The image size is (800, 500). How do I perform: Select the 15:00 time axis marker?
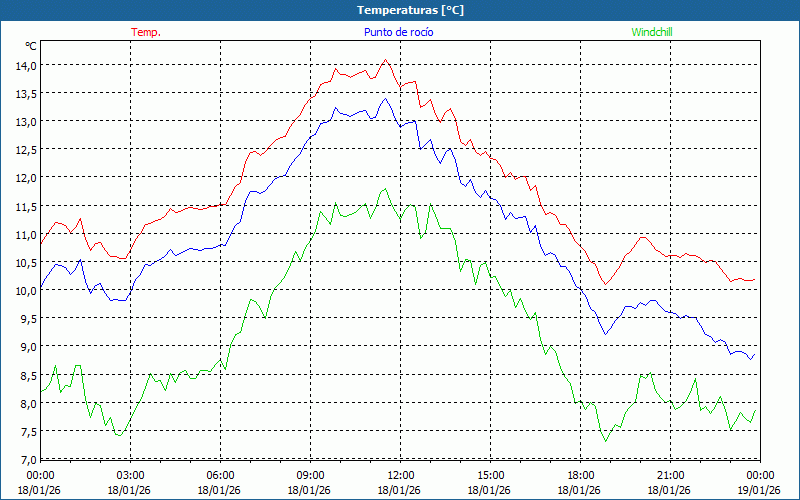pos(490,475)
